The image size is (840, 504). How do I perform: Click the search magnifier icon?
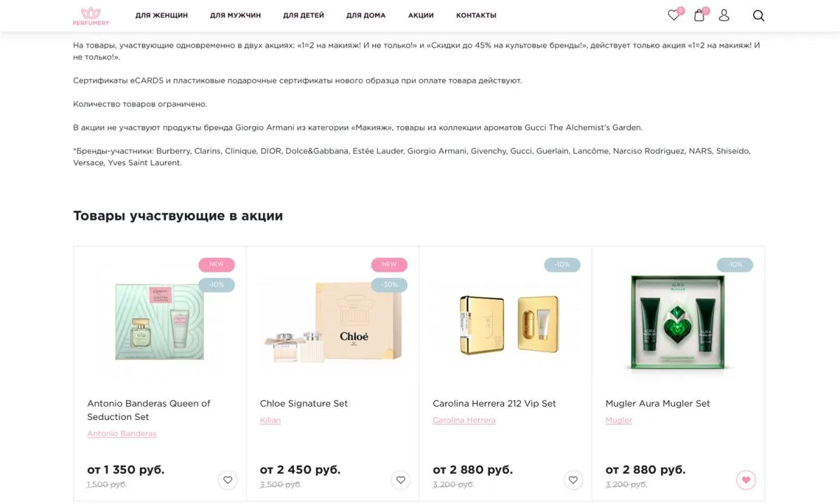(759, 15)
